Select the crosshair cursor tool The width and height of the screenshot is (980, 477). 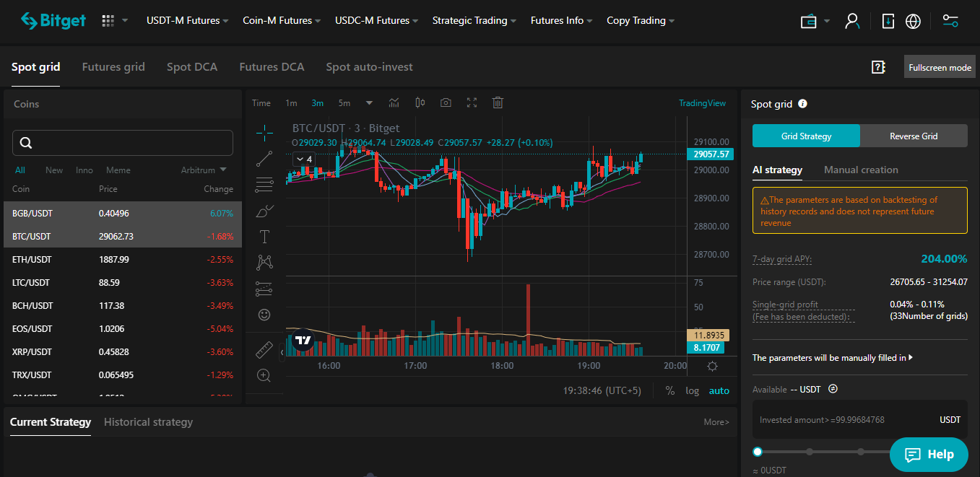click(x=264, y=132)
